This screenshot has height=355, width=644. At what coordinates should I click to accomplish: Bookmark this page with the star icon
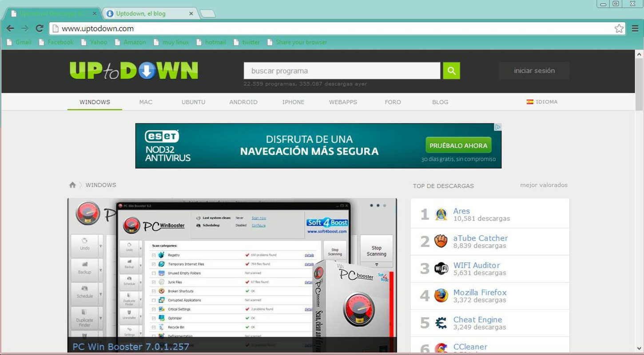click(x=619, y=28)
